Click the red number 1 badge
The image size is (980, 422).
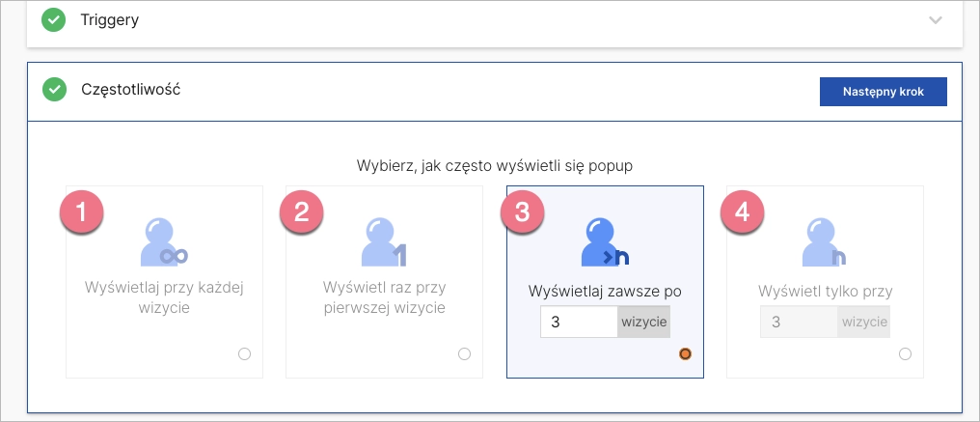click(83, 213)
